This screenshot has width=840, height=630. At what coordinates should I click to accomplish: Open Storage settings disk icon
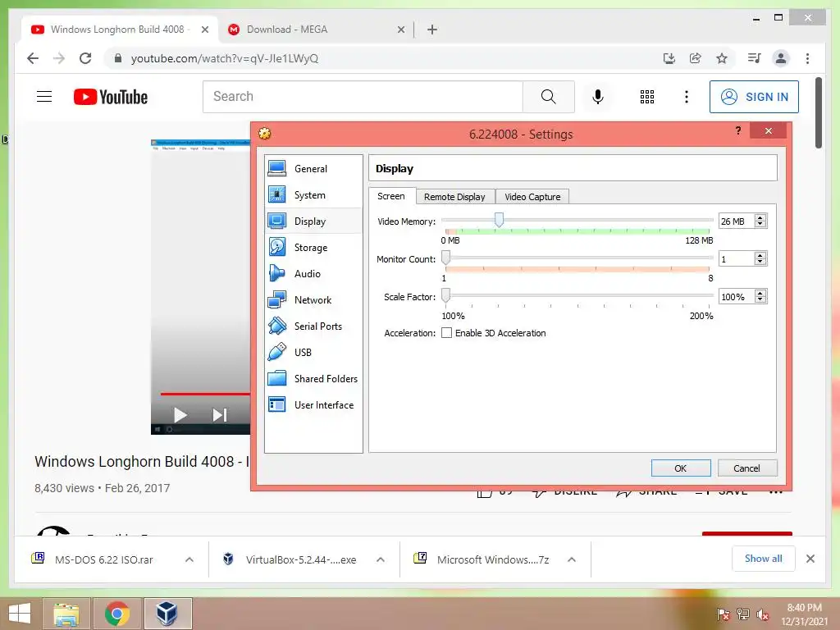tap(277, 248)
